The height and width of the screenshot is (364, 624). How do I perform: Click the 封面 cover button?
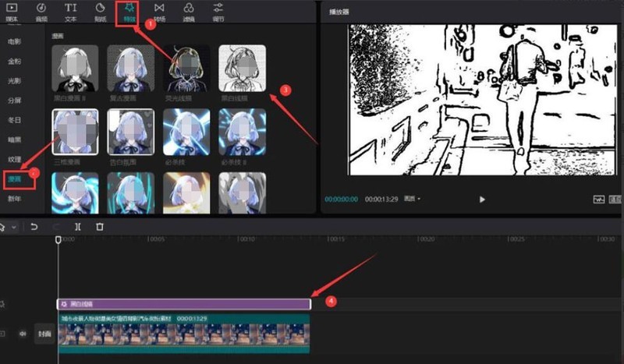tap(44, 334)
